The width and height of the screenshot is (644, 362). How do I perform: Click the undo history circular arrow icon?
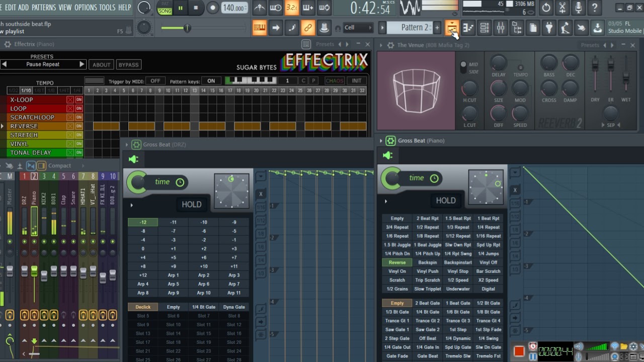(546, 8)
